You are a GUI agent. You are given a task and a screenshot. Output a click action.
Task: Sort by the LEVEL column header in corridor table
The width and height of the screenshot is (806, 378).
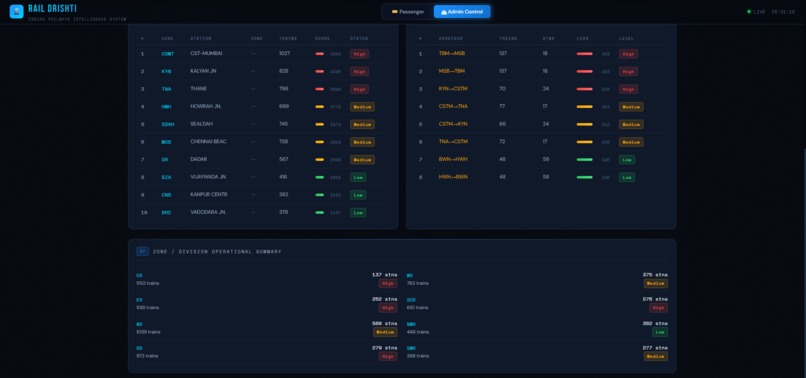coord(626,39)
